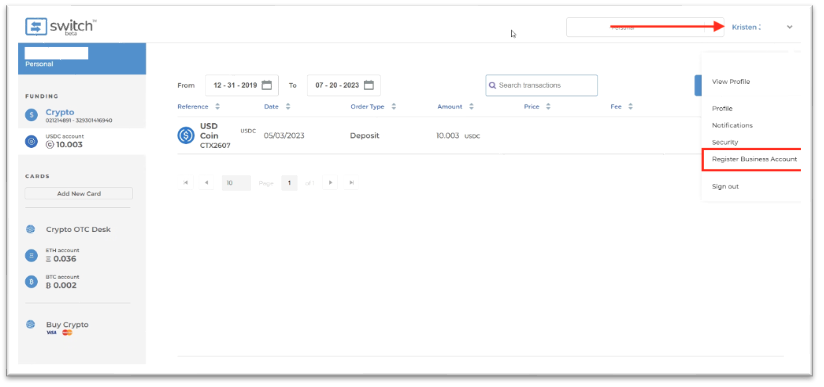The image size is (824, 387).
Task: Open the ETH account icon
Action: pyautogui.click(x=32, y=256)
